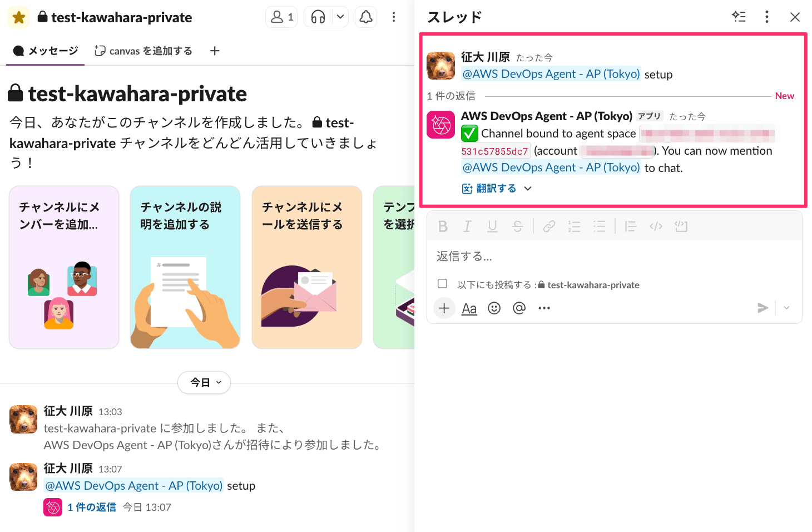Open the channel members list
812x532 pixels.
(281, 17)
